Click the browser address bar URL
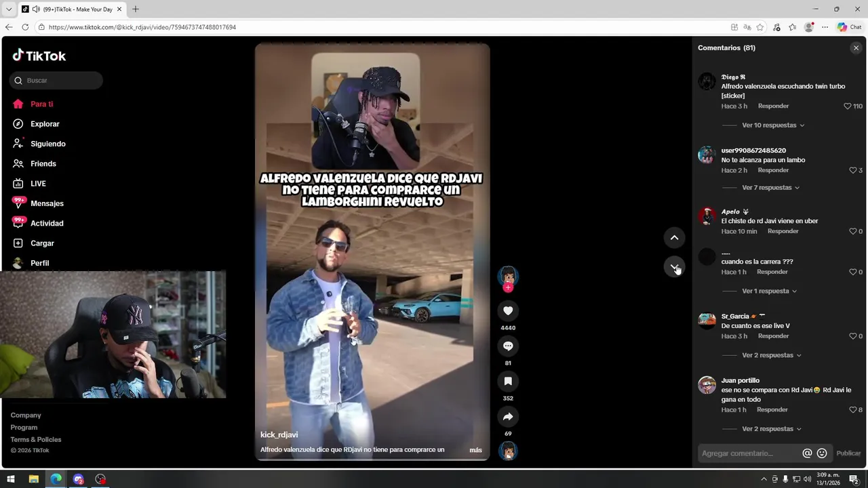The height and width of the screenshot is (488, 868). tap(142, 27)
